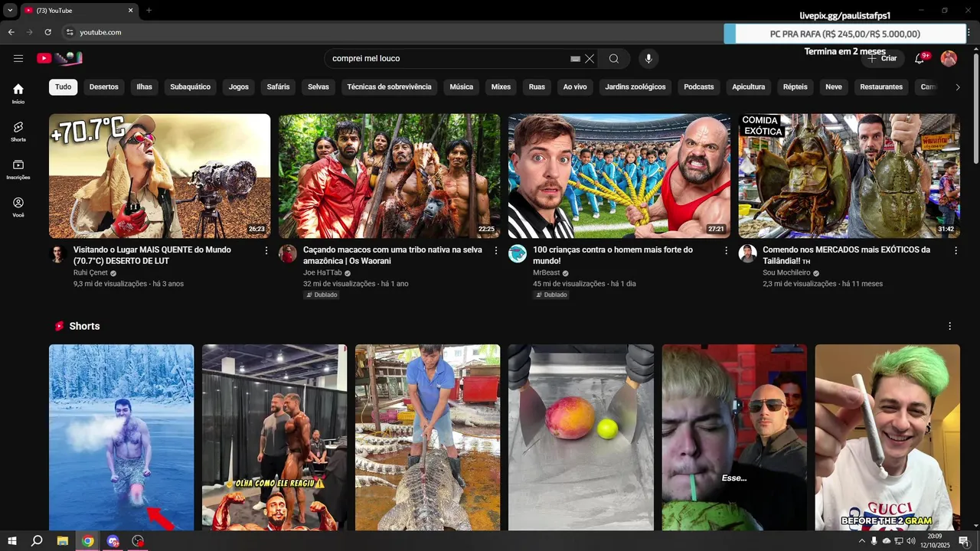Screen dimensions: 980x551
Task: Click the magnifier search button
Action: pyautogui.click(x=614, y=58)
